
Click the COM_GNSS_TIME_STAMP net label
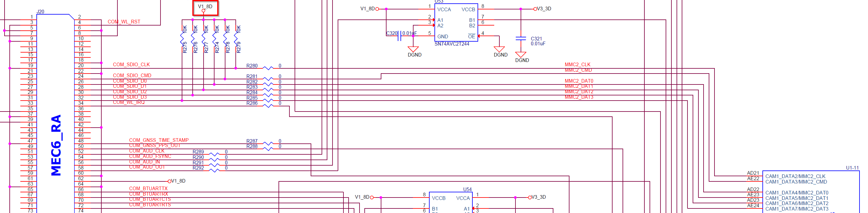pyautogui.click(x=159, y=140)
